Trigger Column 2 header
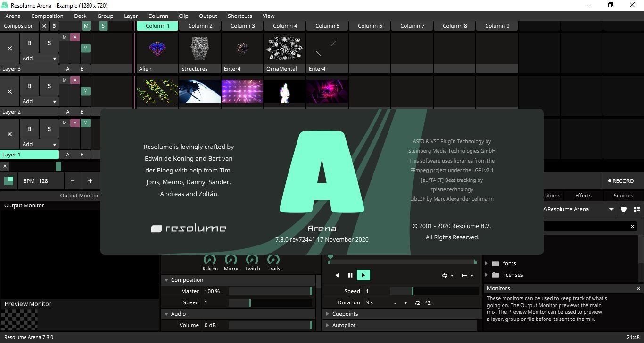This screenshot has width=644, height=343. (200, 26)
